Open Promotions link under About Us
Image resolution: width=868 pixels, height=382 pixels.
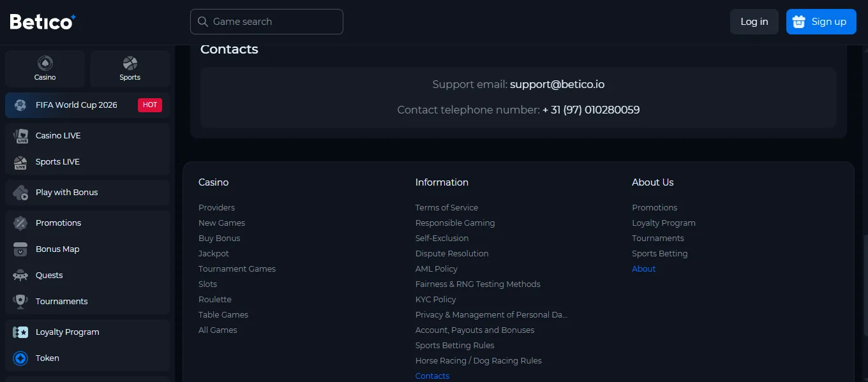pyautogui.click(x=655, y=208)
